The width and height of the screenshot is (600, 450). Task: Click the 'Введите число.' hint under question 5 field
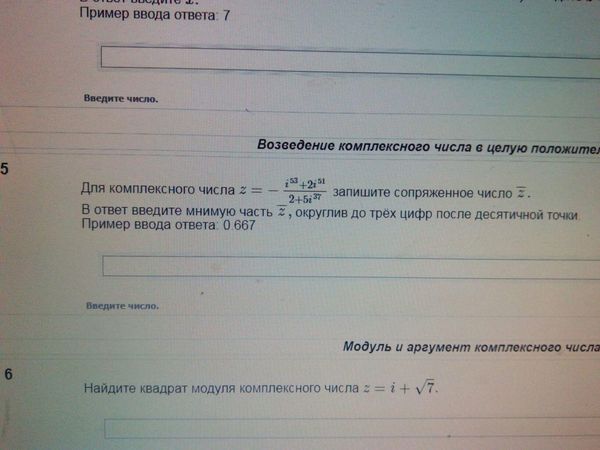(122, 306)
